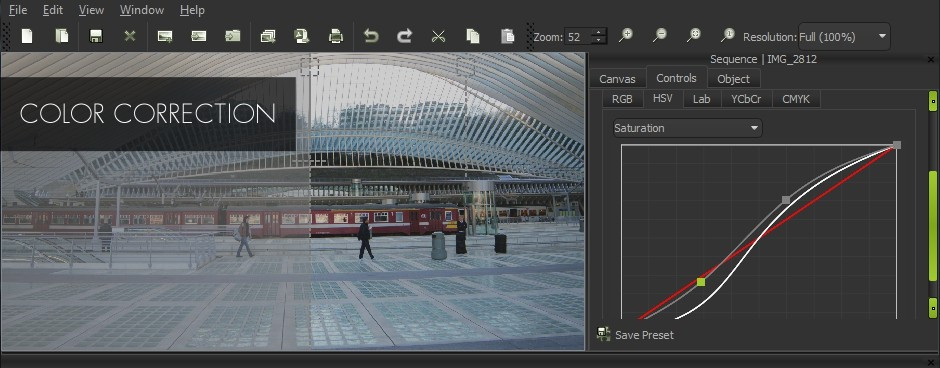Viewport: 940px width, 368px height.
Task: Save with the floppy disk icon
Action: pyautogui.click(x=95, y=36)
